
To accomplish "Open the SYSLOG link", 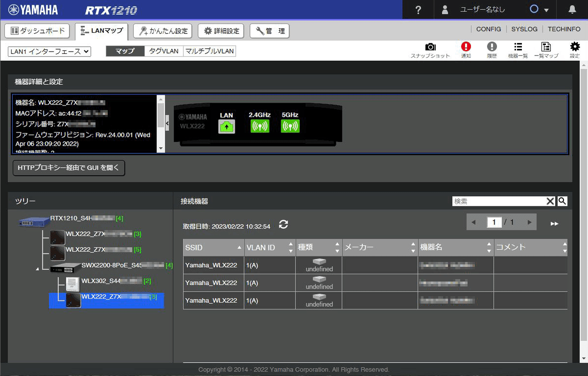I will pyautogui.click(x=524, y=29).
